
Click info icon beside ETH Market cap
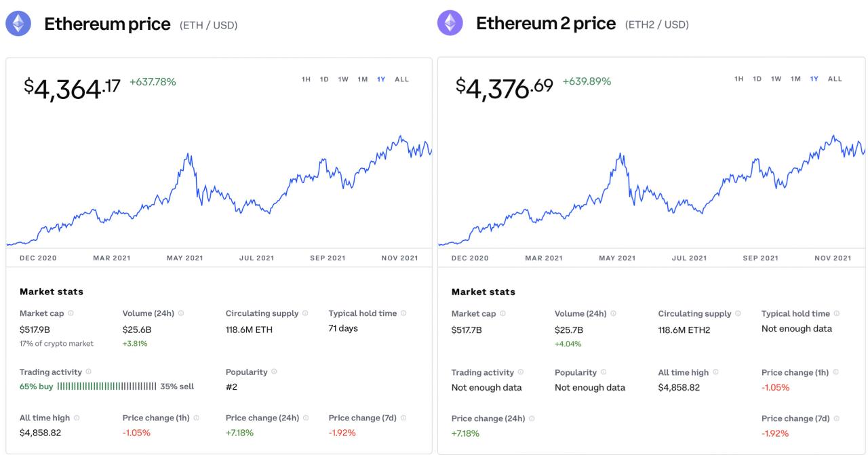pos(71,313)
